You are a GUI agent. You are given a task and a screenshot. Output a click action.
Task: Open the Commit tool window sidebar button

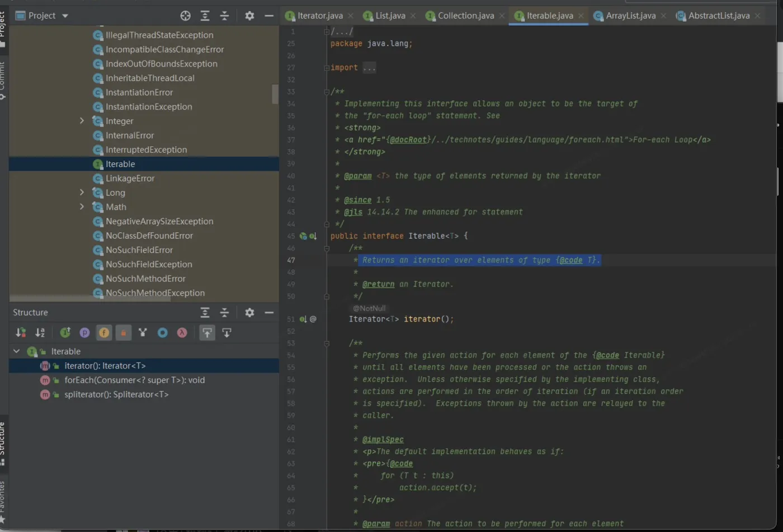click(3, 80)
